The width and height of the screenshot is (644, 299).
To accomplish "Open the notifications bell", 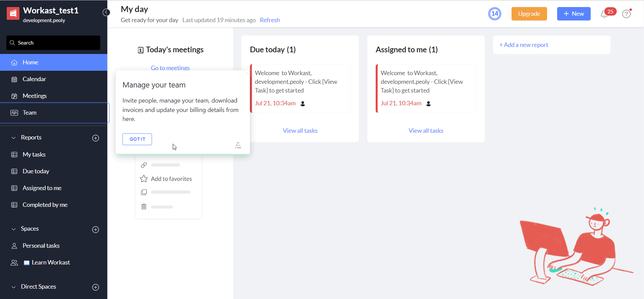I will coord(604,14).
